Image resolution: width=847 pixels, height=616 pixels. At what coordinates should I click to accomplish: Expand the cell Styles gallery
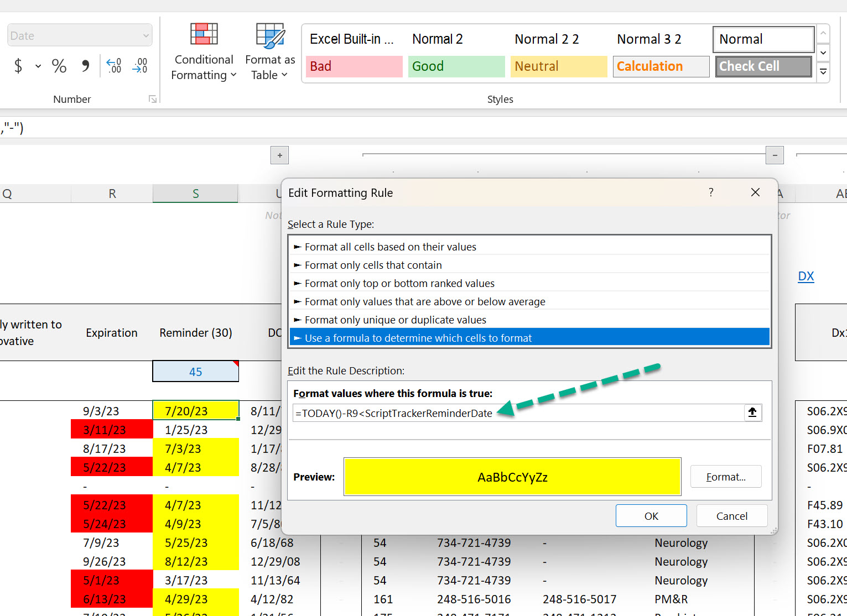[823, 72]
